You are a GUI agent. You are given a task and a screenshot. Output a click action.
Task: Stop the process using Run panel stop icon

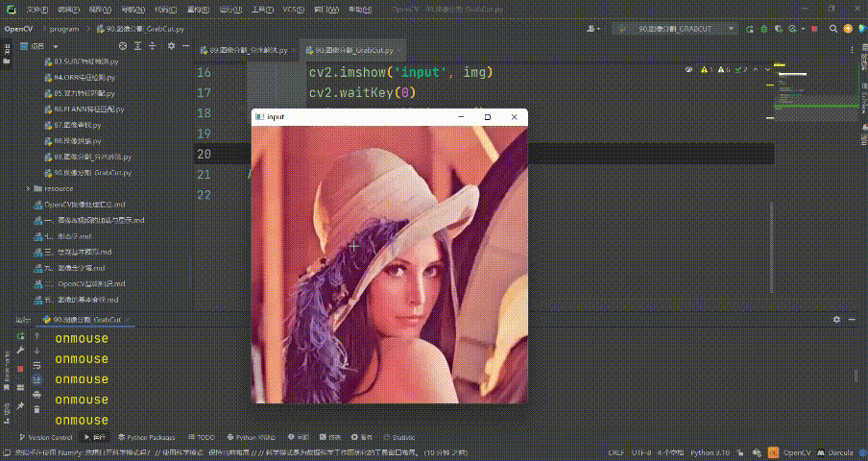[x=20, y=369]
